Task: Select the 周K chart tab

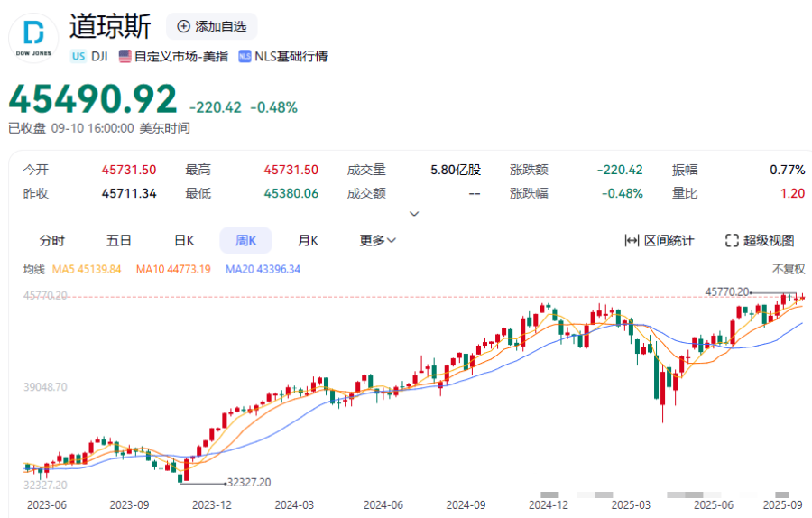Action: click(x=246, y=240)
